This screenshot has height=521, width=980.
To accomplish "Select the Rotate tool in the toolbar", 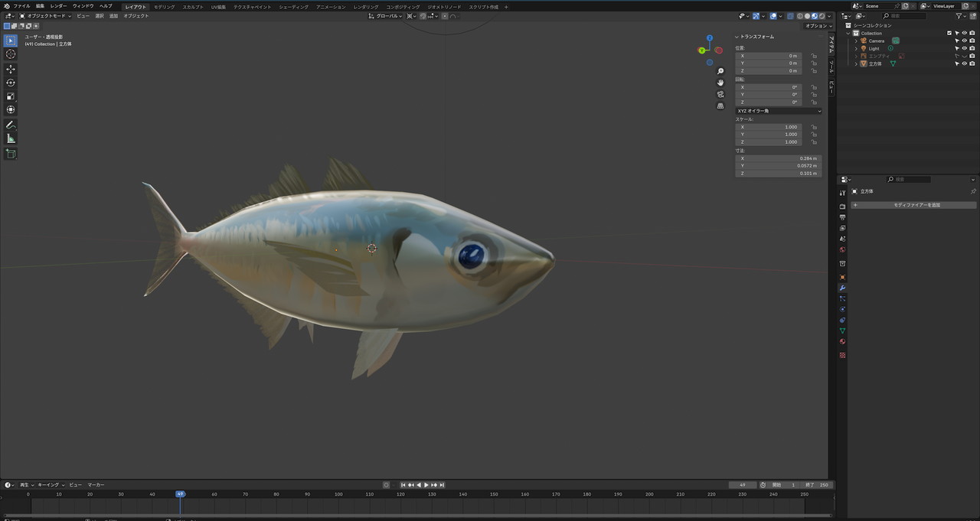I will (11, 83).
